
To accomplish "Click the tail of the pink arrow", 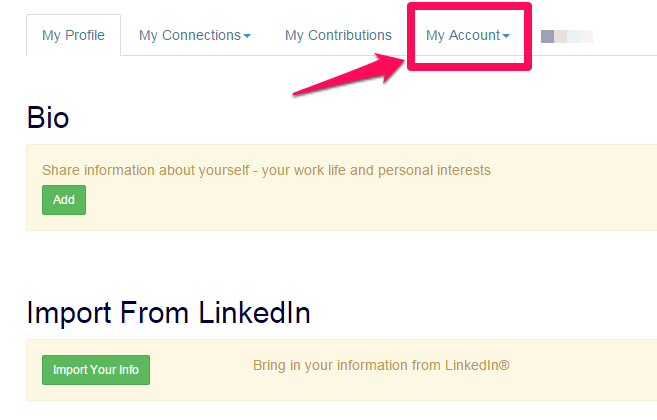I will tap(298, 94).
